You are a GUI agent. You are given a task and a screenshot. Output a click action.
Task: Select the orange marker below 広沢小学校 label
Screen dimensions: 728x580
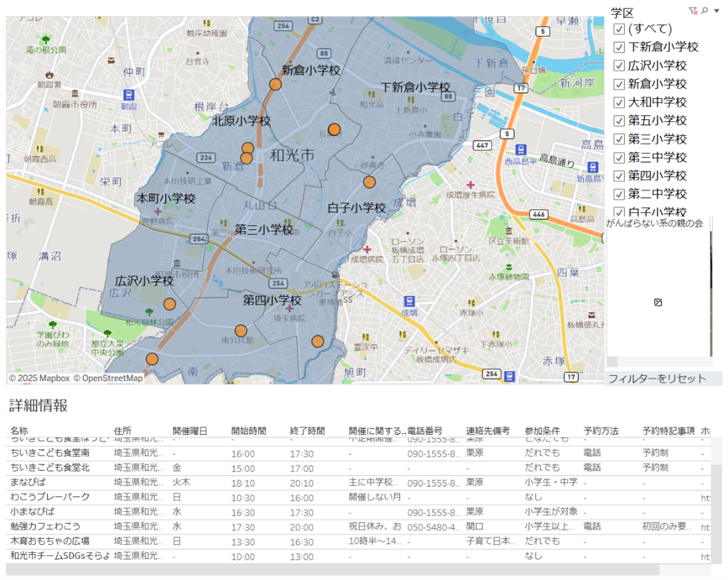[x=169, y=304]
